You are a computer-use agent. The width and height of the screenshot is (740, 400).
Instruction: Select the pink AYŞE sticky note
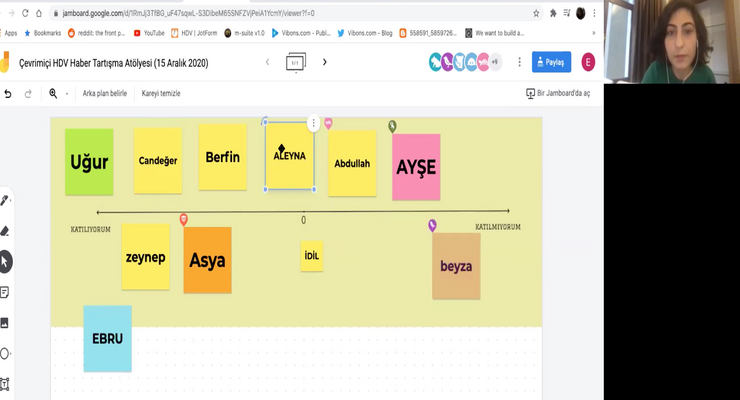pos(416,167)
